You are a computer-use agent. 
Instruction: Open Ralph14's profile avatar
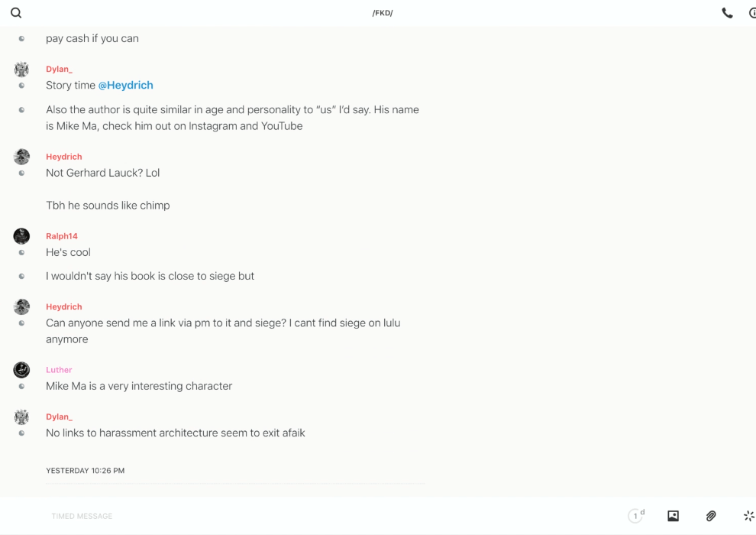click(21, 236)
